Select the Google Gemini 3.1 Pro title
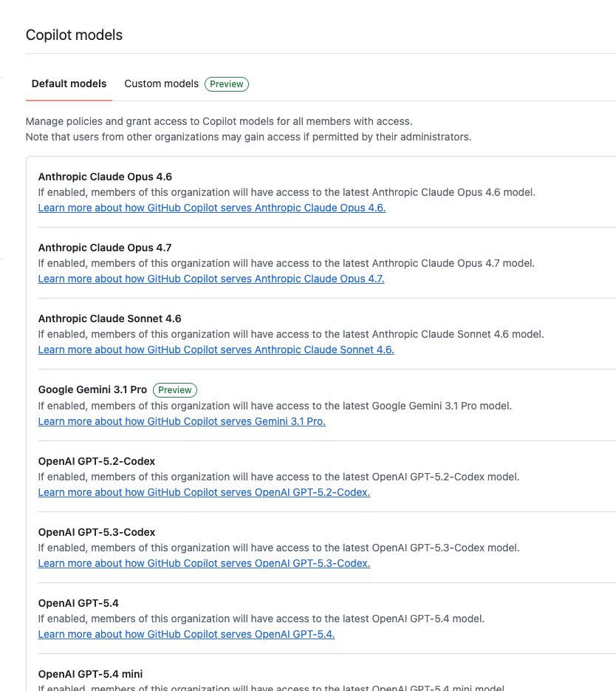 click(x=92, y=389)
